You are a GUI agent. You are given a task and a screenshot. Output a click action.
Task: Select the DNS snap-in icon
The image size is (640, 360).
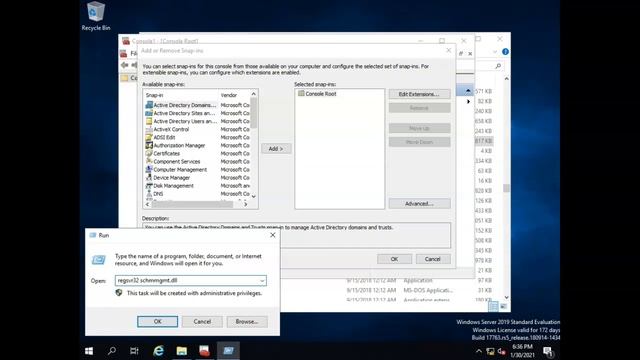(x=149, y=194)
